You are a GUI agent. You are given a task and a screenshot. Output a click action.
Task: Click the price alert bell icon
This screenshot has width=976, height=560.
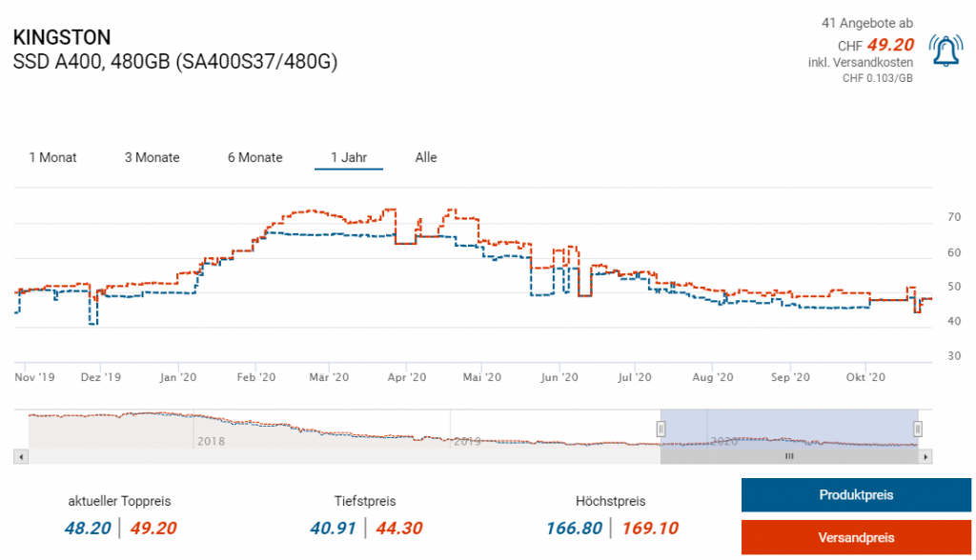coord(945,50)
